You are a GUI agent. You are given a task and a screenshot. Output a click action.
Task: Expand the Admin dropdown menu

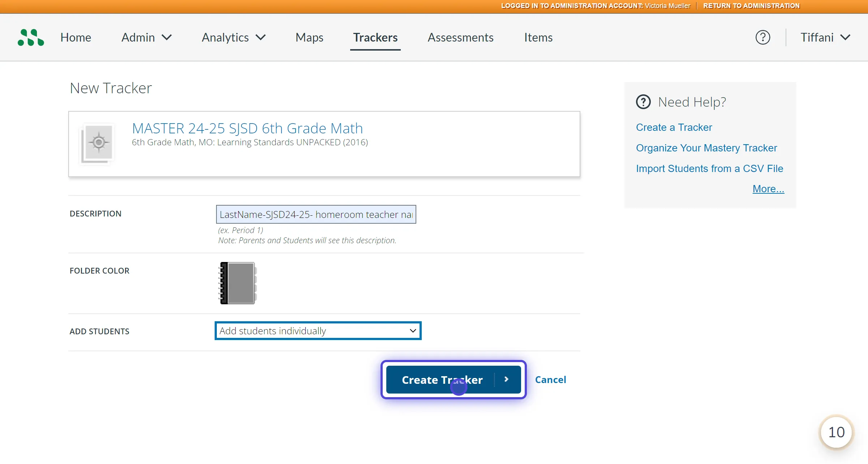(x=146, y=37)
